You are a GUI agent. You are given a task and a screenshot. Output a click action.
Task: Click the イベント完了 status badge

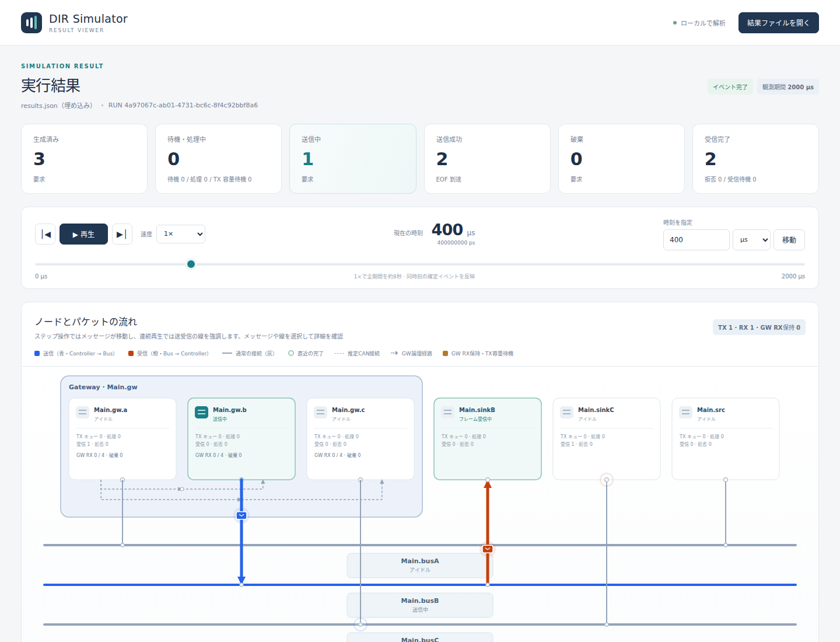coord(730,87)
